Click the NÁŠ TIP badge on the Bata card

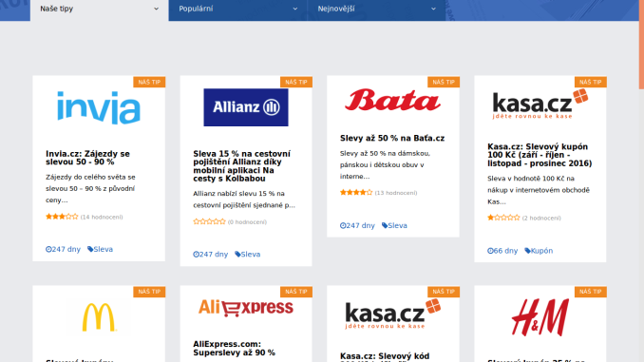[x=444, y=82]
